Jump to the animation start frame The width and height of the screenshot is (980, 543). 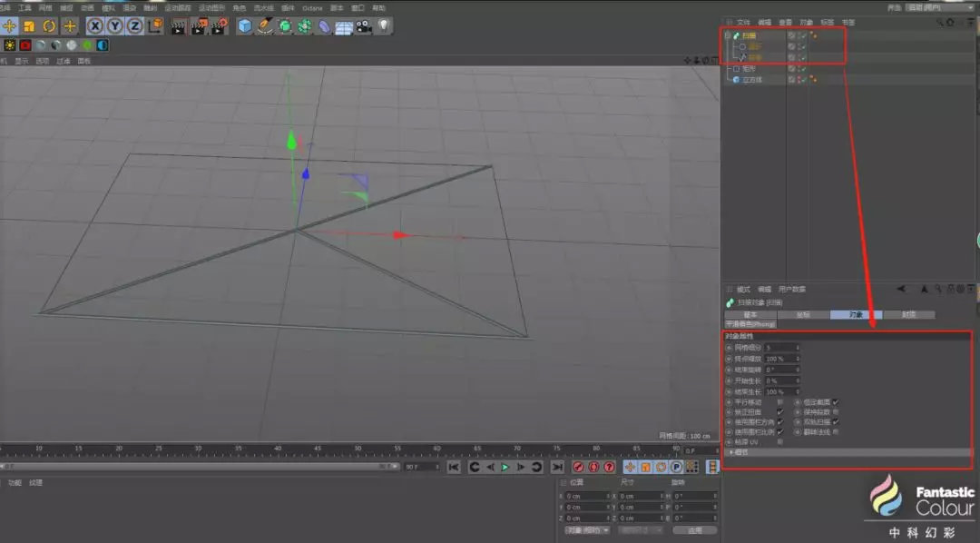(454, 467)
